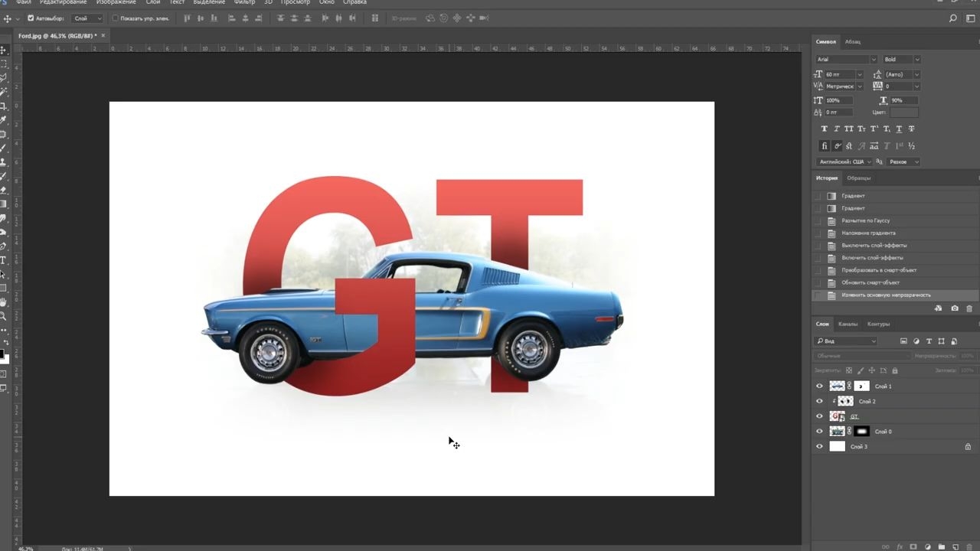Click the horizontal scale field showing 90%
980x551 pixels.
point(903,100)
